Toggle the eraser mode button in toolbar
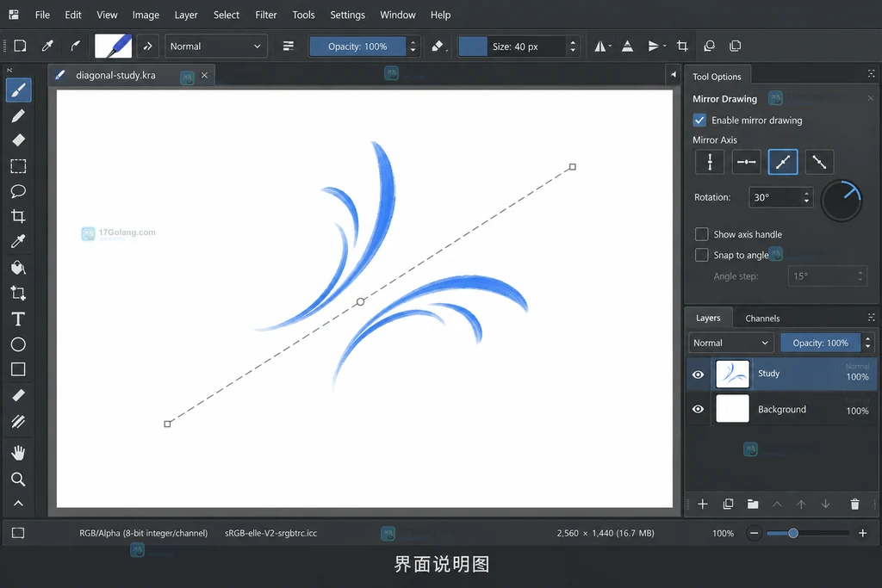This screenshot has width=882, height=588. (437, 46)
